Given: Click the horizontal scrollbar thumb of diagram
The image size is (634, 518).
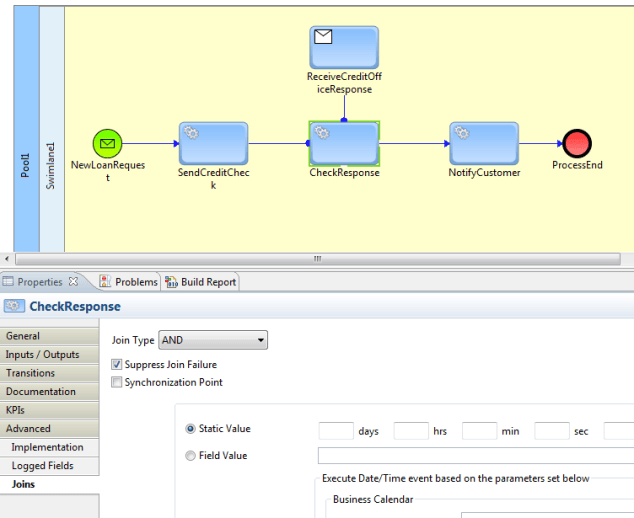Looking at the screenshot, I should click(317, 259).
